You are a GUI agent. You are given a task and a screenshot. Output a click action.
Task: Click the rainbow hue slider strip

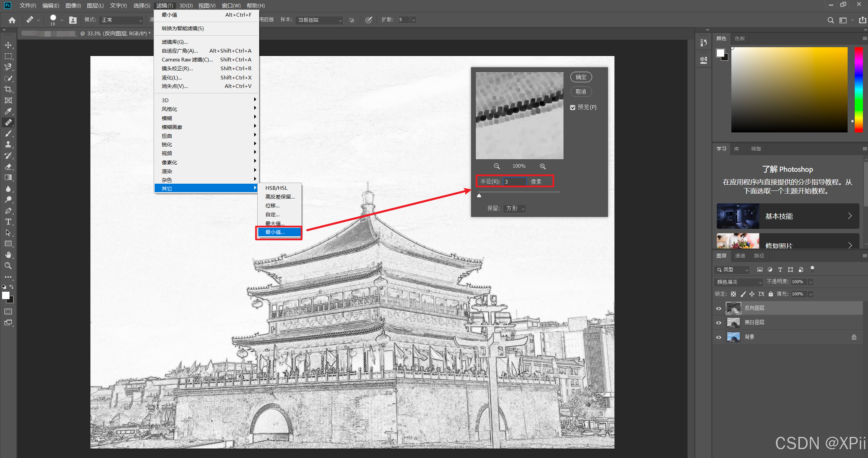[x=858, y=90]
